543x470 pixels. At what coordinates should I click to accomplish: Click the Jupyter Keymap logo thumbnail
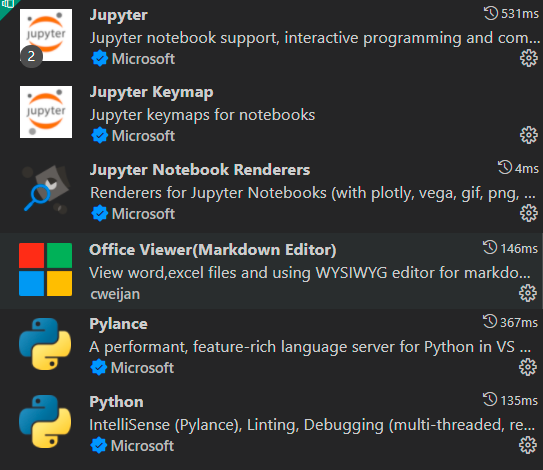pos(46,112)
